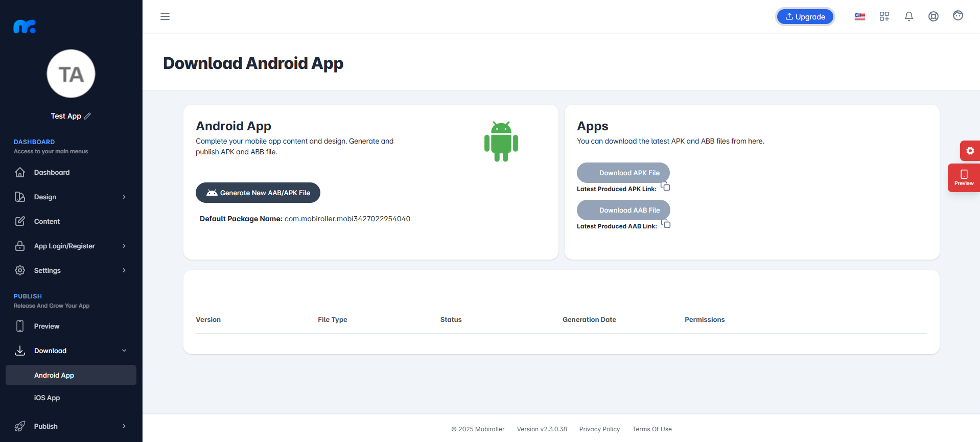Viewport: 980px width, 442px height.
Task: Open the help lifebuoy icon
Action: click(934, 16)
